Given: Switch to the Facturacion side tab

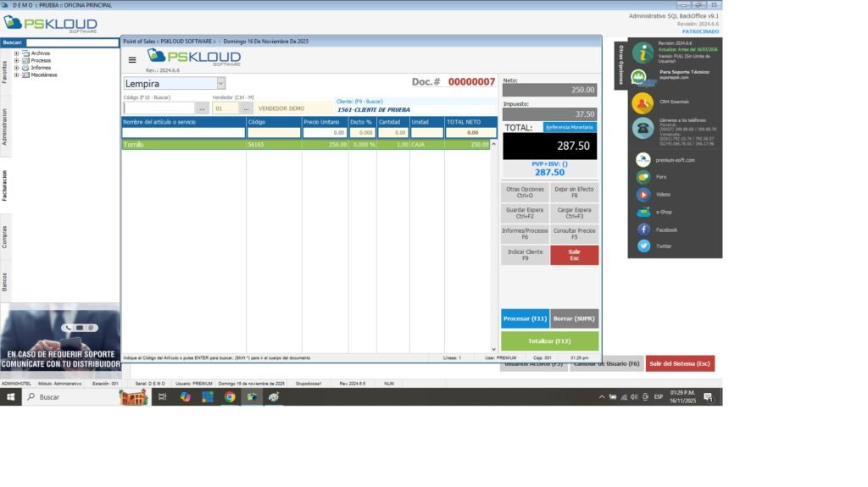Looking at the screenshot, I should [4, 185].
